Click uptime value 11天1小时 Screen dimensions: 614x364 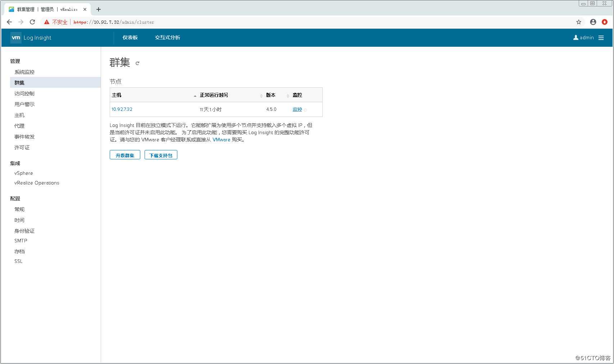click(x=211, y=109)
